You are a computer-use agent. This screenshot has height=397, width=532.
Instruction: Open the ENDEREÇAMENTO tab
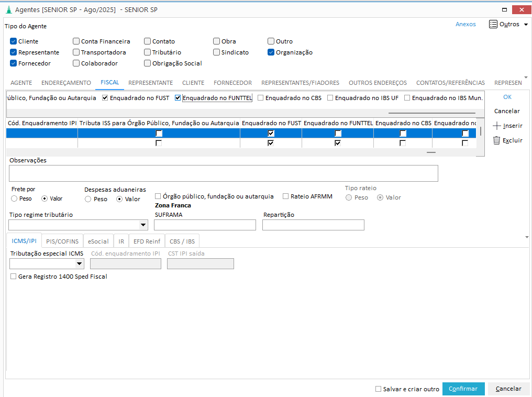click(66, 83)
